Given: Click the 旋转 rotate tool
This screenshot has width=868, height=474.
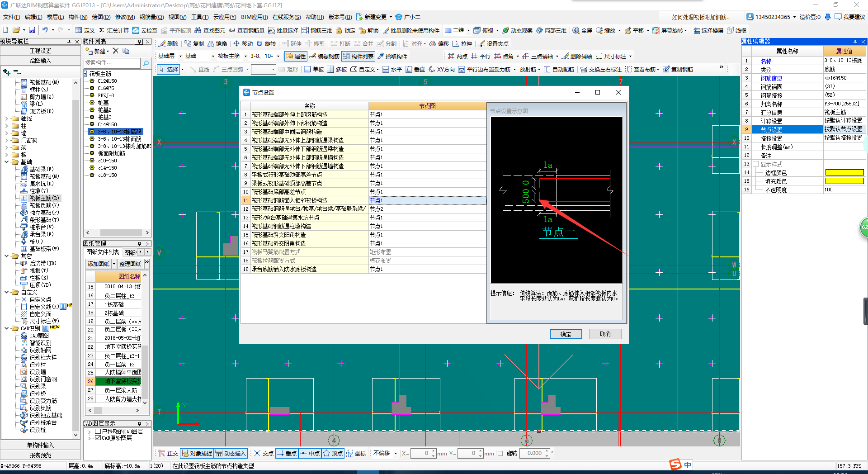Looking at the screenshot, I should pyautogui.click(x=266, y=43).
